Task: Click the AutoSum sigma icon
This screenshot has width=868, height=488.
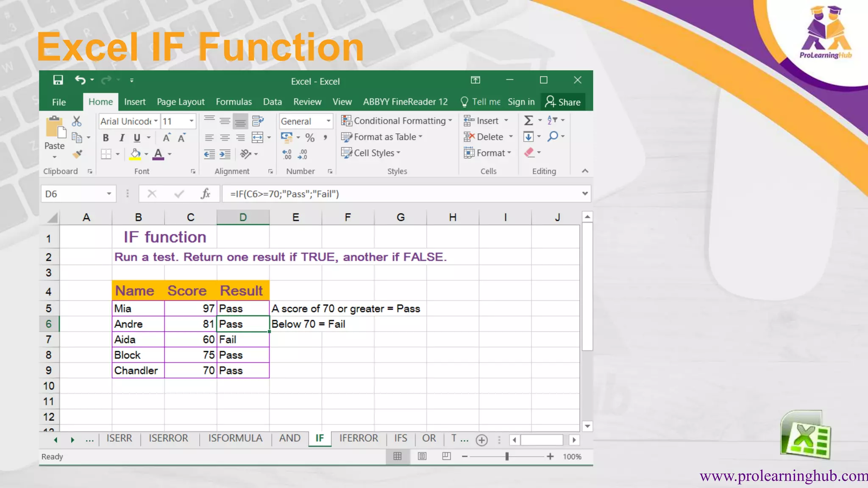Action: 529,121
